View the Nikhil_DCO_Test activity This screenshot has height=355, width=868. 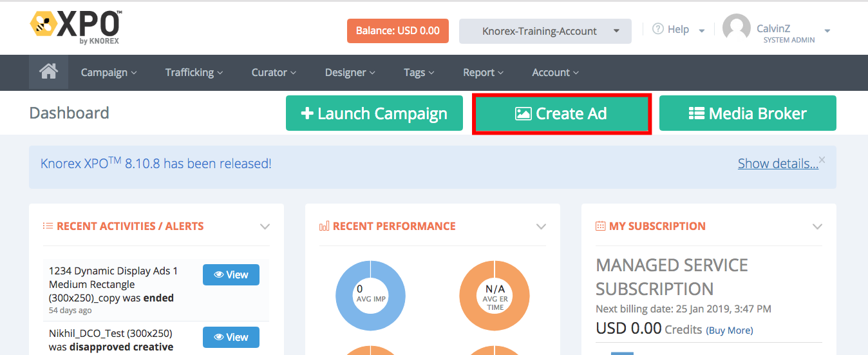(231, 337)
